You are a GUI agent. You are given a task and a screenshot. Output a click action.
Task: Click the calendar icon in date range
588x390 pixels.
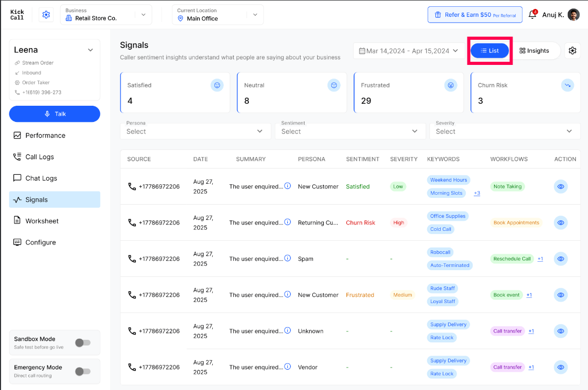point(362,51)
